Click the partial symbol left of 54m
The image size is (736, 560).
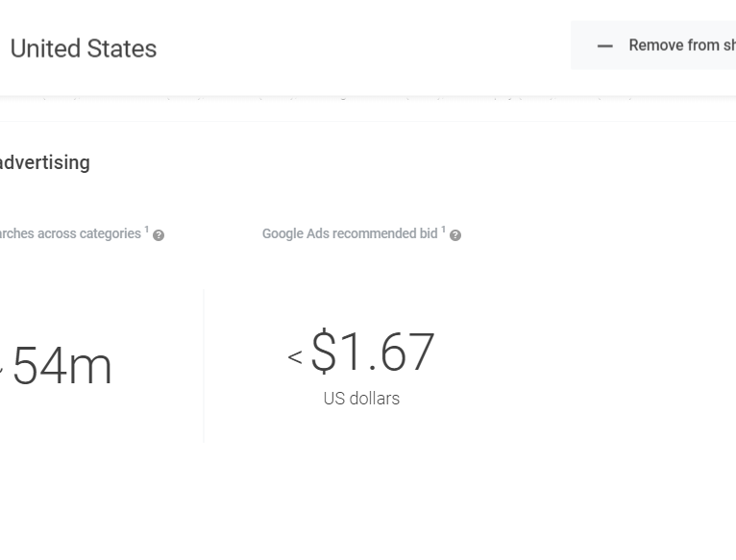coord(1,369)
